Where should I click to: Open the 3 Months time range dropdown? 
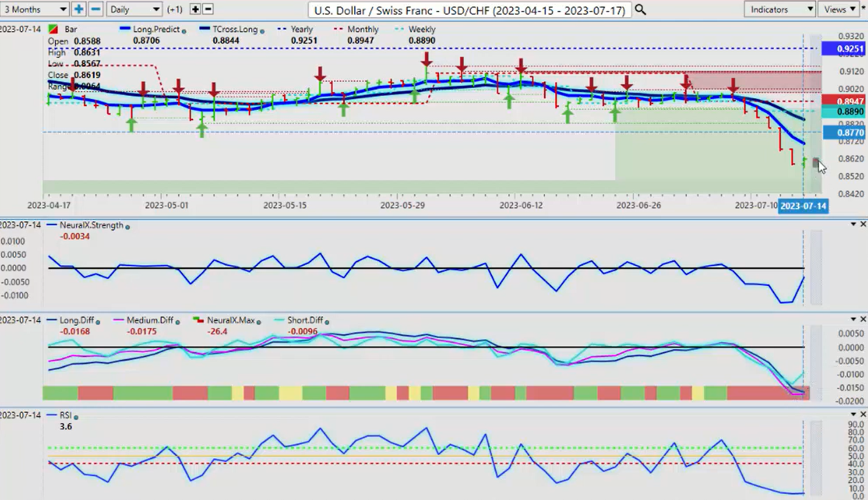click(x=35, y=9)
